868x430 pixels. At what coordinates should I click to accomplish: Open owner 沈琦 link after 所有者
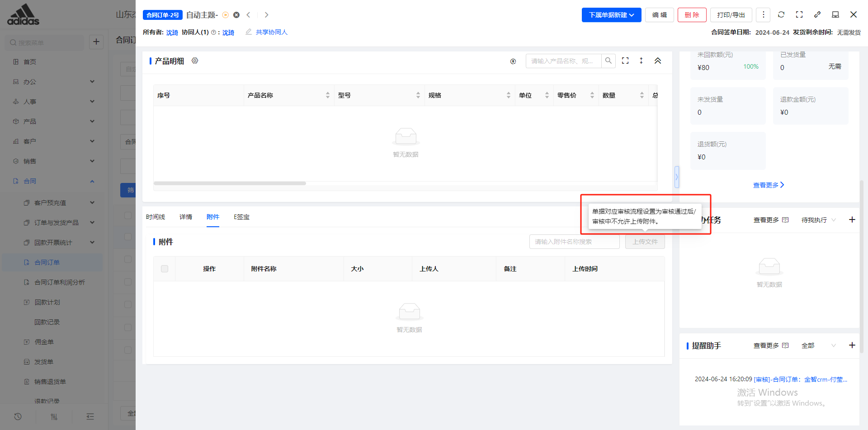click(172, 33)
